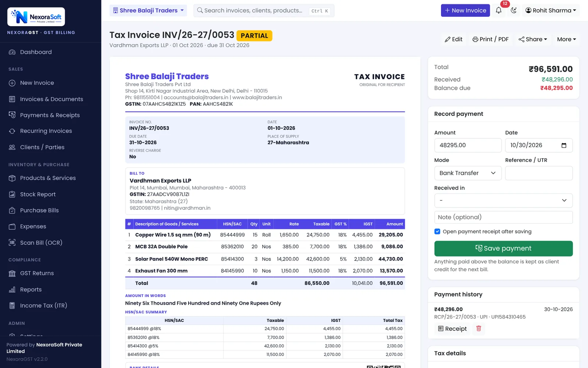The image size is (588, 368).
Task: Click the green Save payment button
Action: click(503, 248)
